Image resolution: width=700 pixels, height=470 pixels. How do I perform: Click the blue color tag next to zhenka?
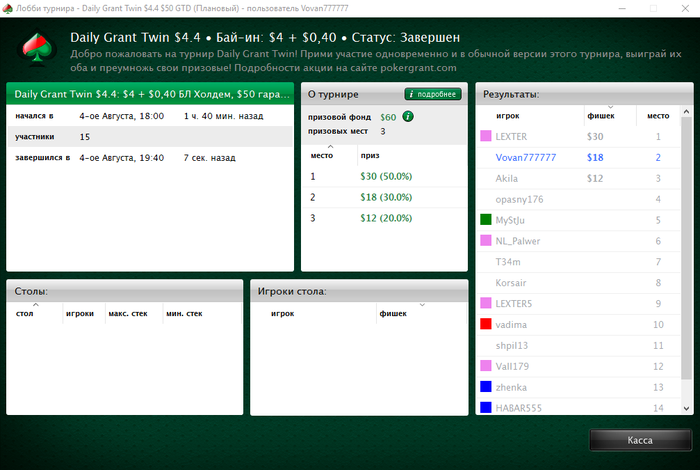(x=486, y=387)
